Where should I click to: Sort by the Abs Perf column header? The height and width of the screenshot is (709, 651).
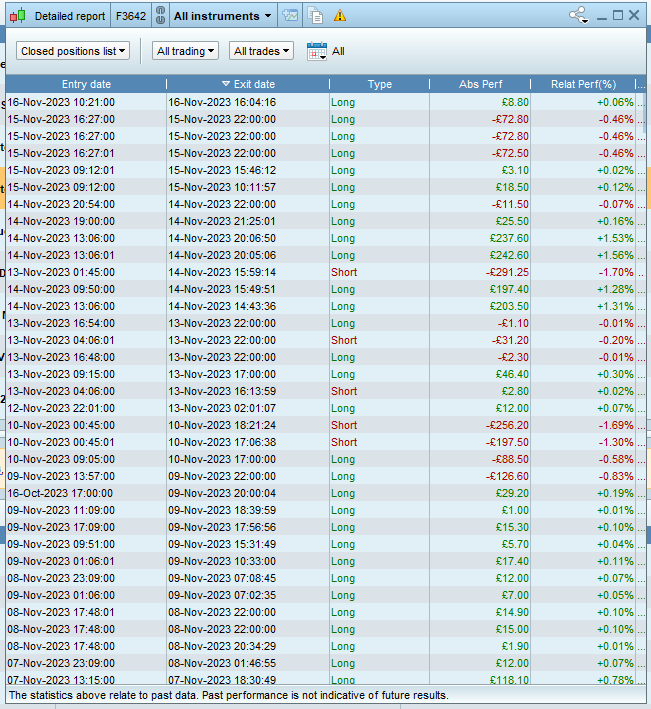point(480,84)
